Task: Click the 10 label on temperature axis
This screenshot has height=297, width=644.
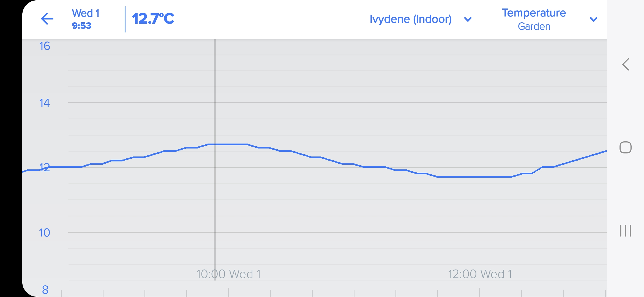Action: pos(45,233)
